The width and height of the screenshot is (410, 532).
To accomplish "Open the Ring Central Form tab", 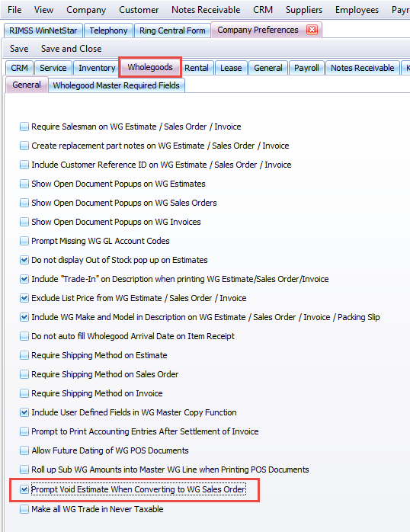I will (172, 30).
